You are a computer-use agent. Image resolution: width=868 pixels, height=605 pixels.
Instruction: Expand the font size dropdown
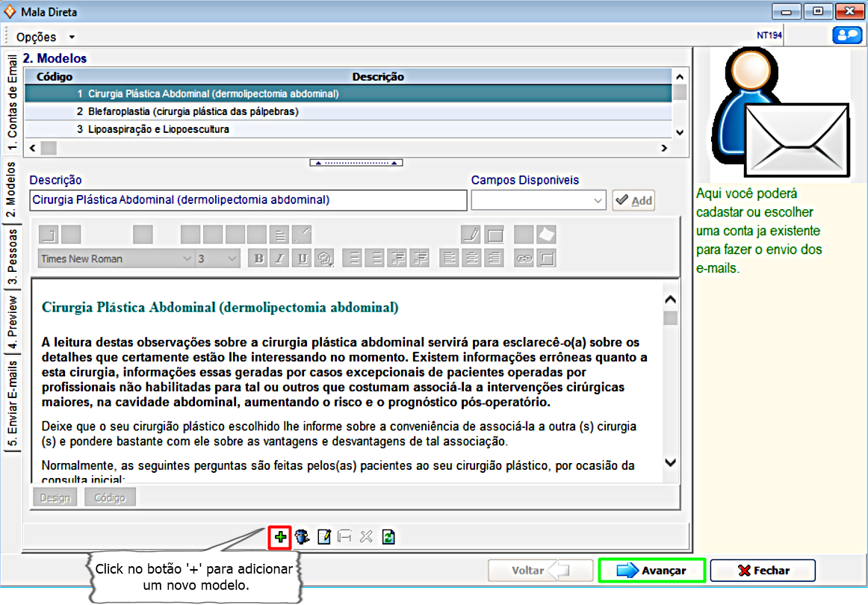pyautogui.click(x=232, y=258)
